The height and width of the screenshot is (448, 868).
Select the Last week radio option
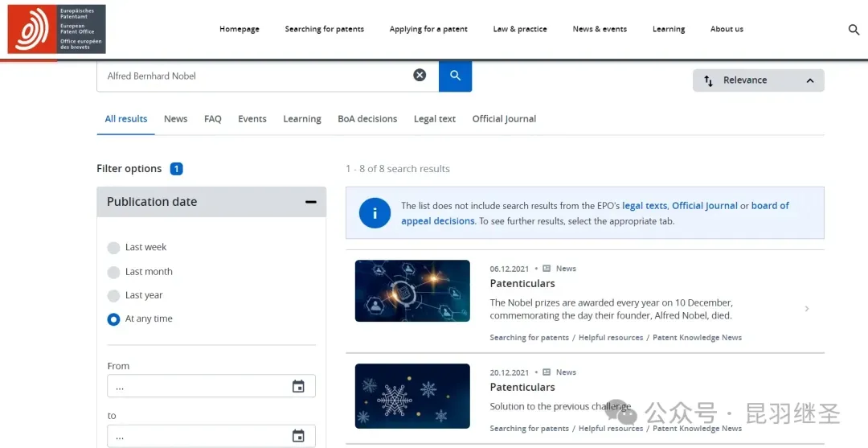114,248
